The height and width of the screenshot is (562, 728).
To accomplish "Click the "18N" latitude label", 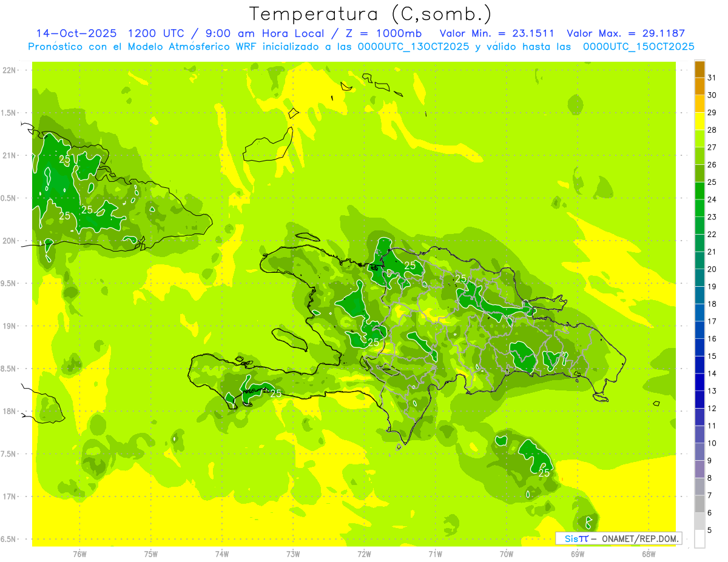I will click(10, 412).
